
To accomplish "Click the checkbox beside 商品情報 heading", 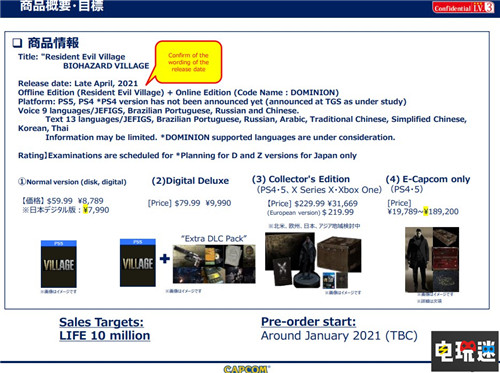I will pos(17,43).
